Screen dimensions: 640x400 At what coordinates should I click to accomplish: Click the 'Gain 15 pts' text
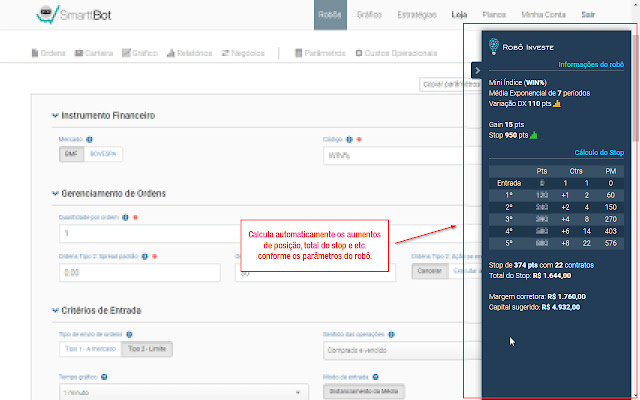tap(506, 124)
